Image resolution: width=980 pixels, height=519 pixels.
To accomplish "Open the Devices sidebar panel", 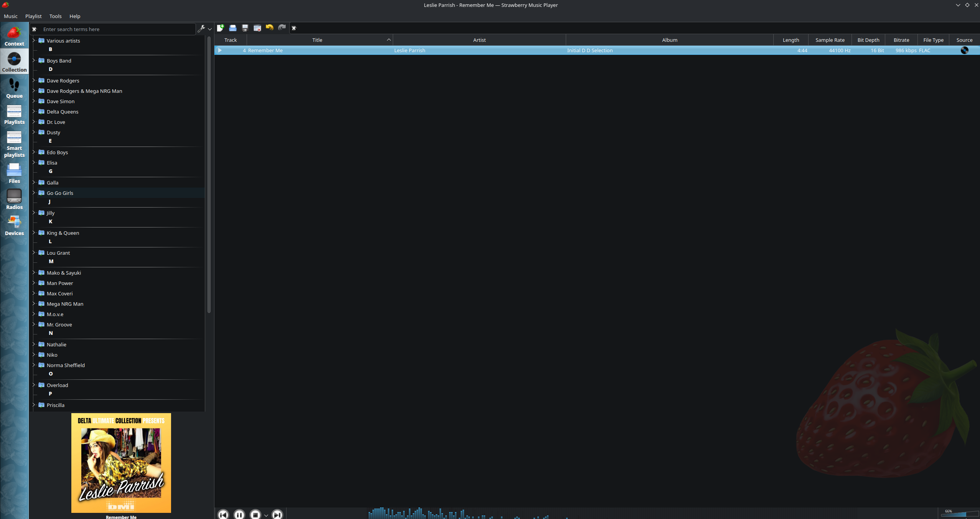I will [x=14, y=225].
